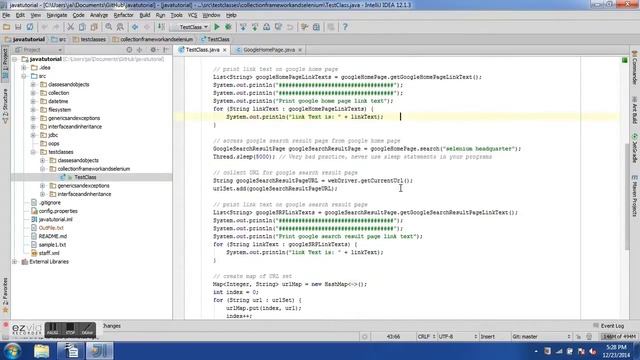
Task: Click the memory indicator in status bar
Action: 619,337
